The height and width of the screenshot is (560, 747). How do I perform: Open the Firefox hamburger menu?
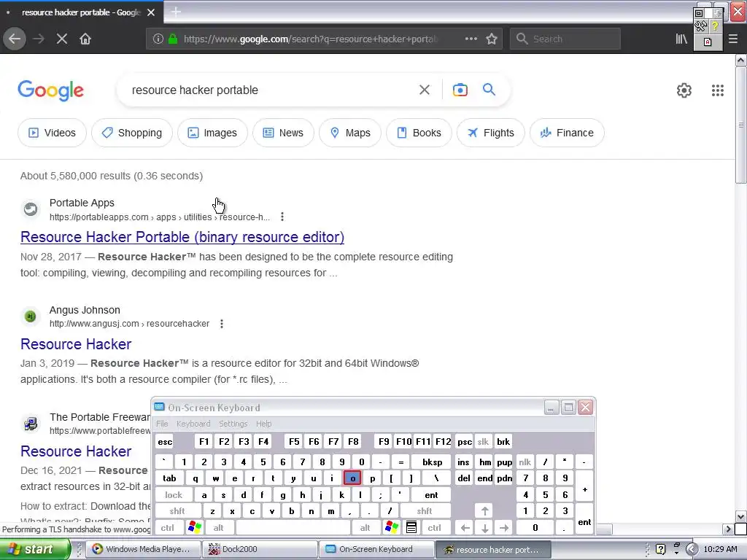[x=733, y=39]
